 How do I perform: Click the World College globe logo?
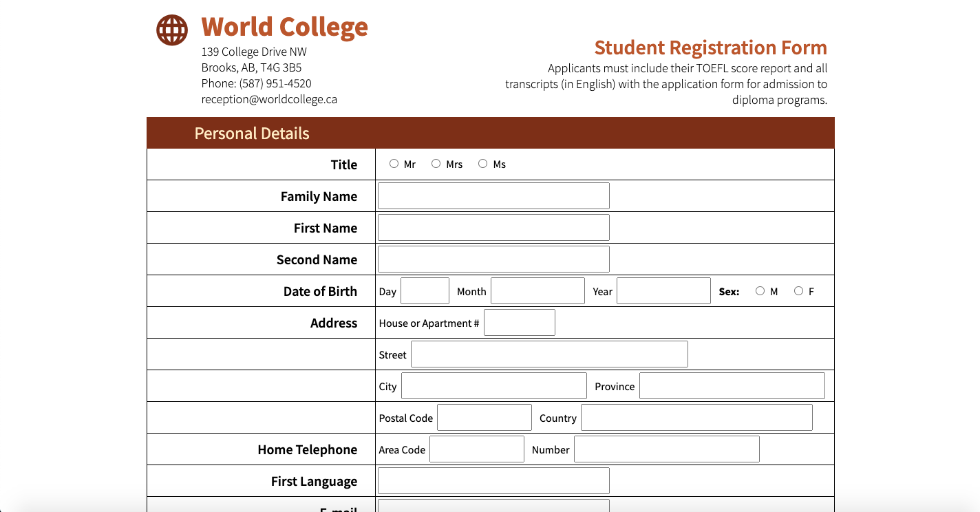[x=171, y=30]
